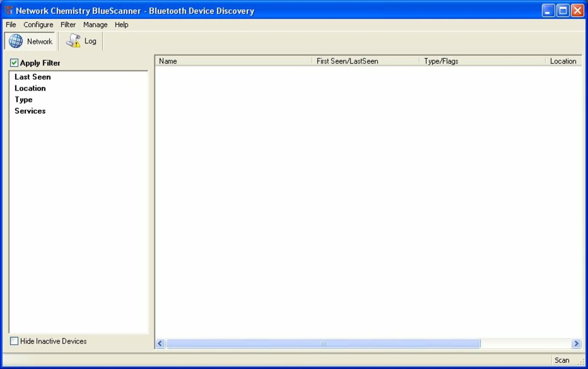Click the Log scroll warning icon
The width and height of the screenshot is (588, 369).
(x=73, y=41)
